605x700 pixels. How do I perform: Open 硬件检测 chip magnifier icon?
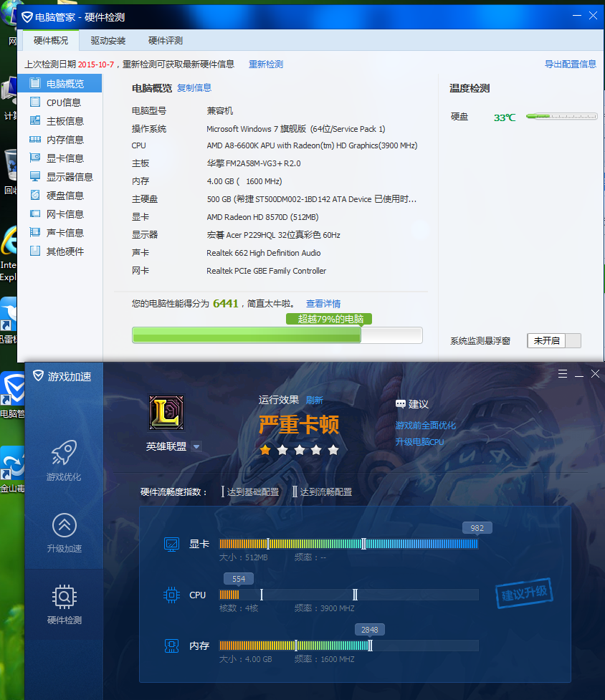pos(65,597)
